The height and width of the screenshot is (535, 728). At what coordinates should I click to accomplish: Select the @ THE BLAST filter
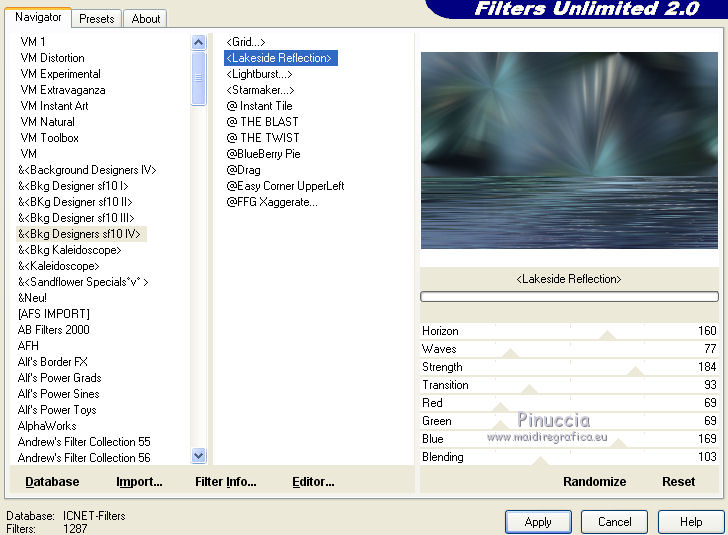point(262,122)
